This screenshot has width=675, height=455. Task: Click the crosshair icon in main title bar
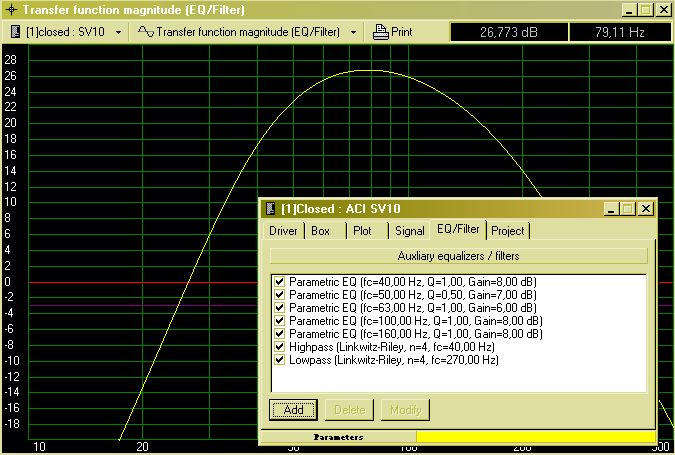tap(12, 9)
